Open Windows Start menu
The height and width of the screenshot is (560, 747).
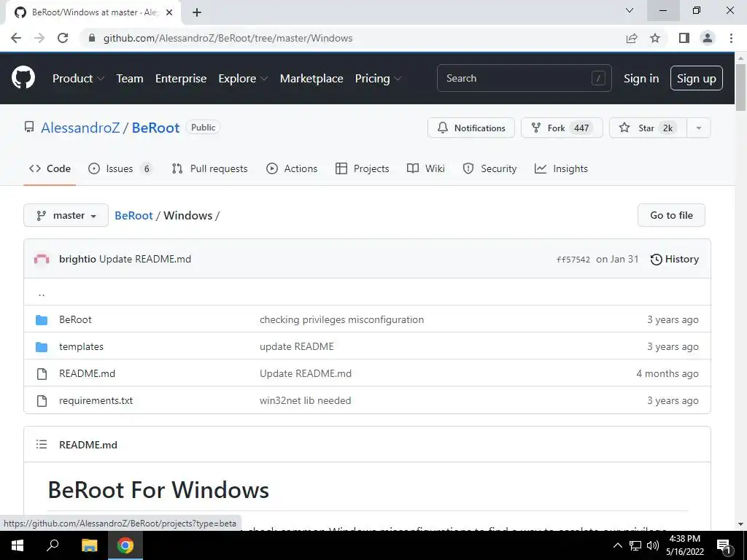[x=18, y=545]
